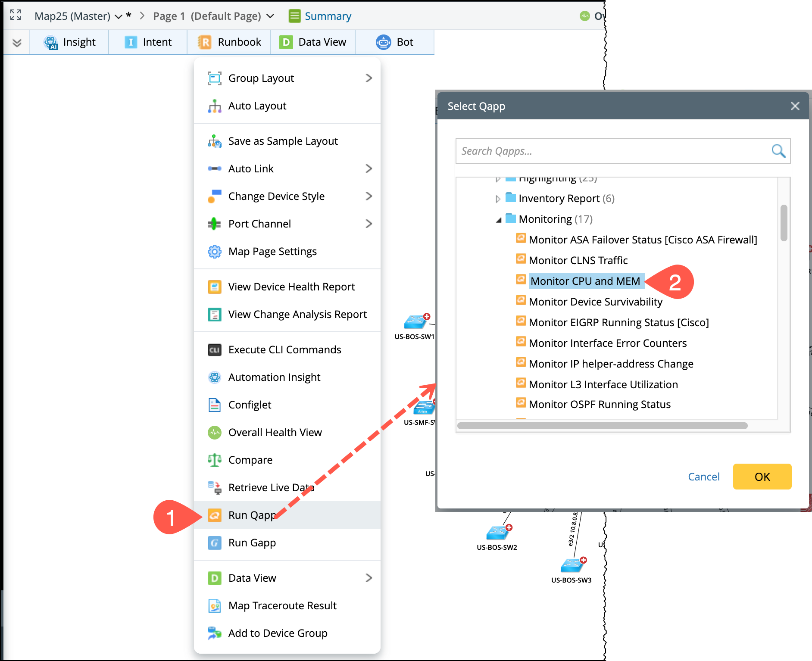Close the Select Qapp dialog
The width and height of the screenshot is (812, 661).
point(795,106)
